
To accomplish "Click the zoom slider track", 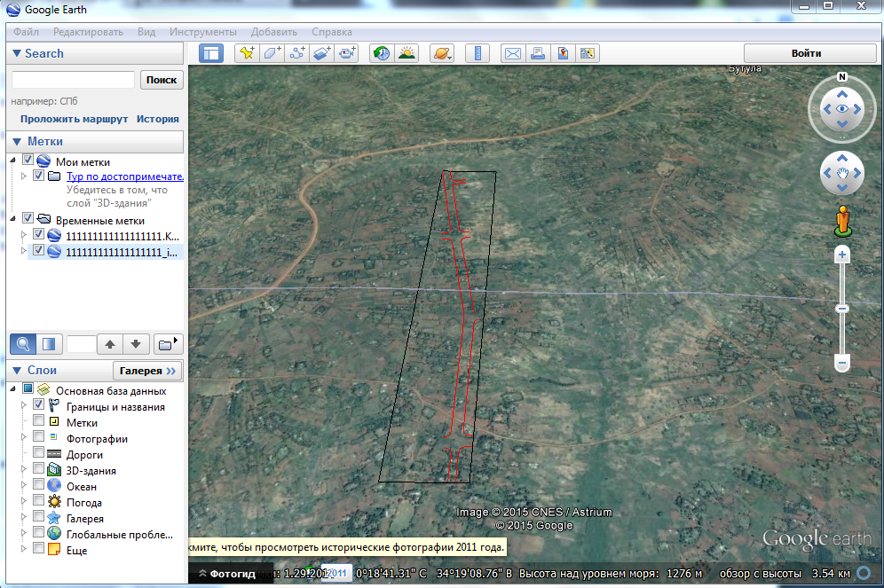I will pyautogui.click(x=842, y=333).
